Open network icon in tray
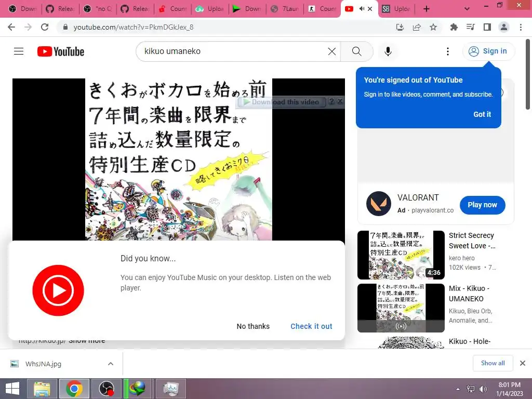This screenshot has width=532, height=399. click(x=471, y=389)
